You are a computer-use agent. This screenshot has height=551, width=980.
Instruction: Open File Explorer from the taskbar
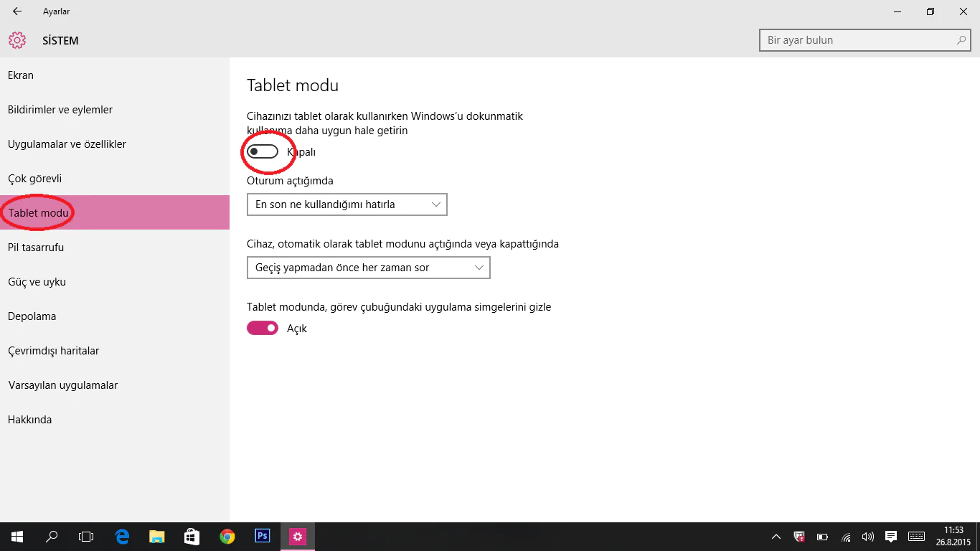coord(157,537)
